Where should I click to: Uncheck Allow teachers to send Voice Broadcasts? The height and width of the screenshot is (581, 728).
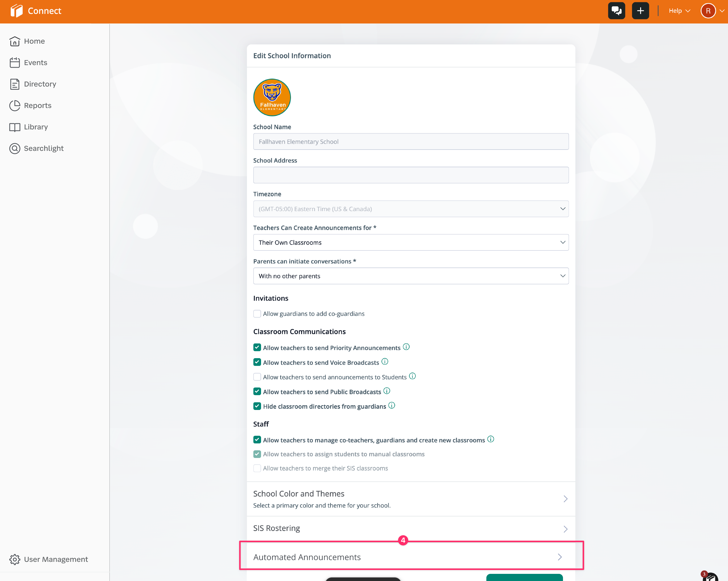[x=257, y=362]
